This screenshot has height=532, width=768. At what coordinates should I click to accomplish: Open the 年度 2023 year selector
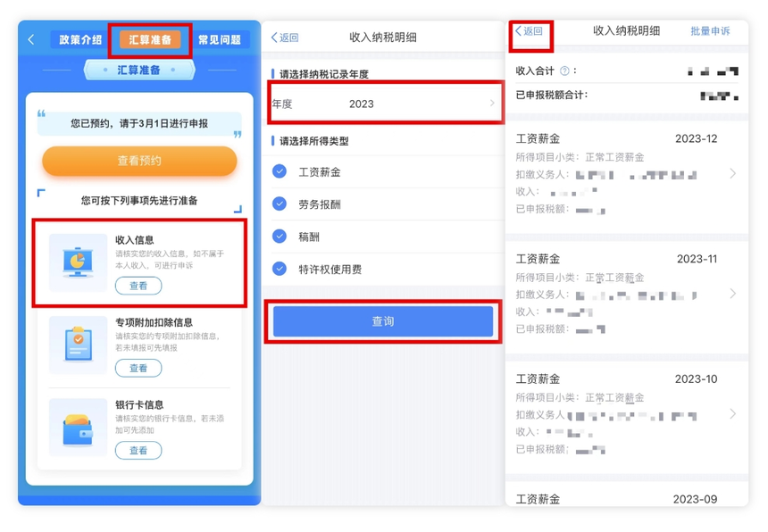tap(385, 104)
